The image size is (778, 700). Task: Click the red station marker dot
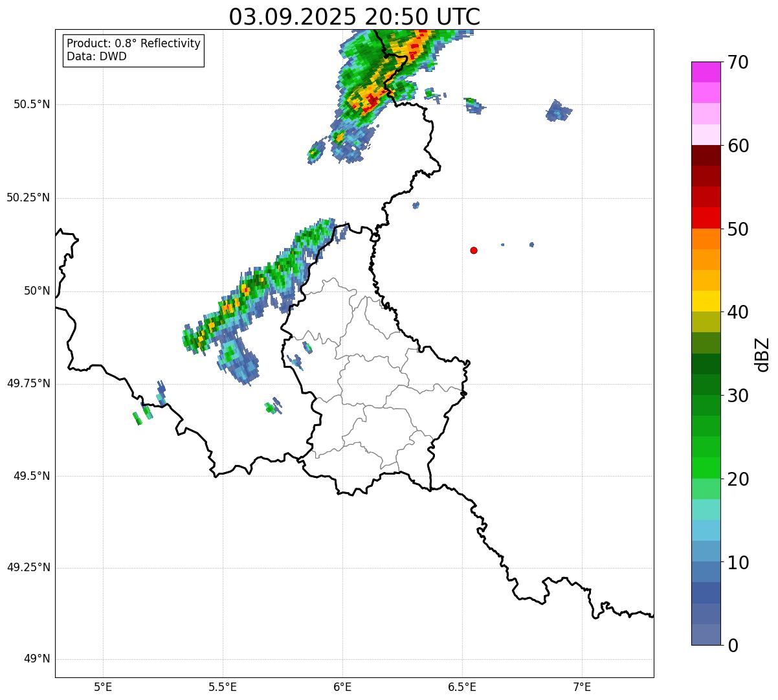(474, 250)
